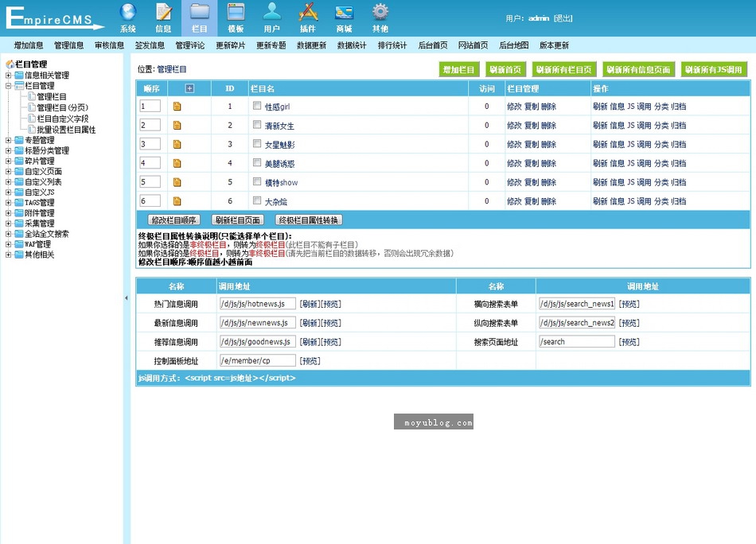Click the EmpireCMS logo
Viewport: 756px width, 544px height.
pyautogui.click(x=54, y=18)
